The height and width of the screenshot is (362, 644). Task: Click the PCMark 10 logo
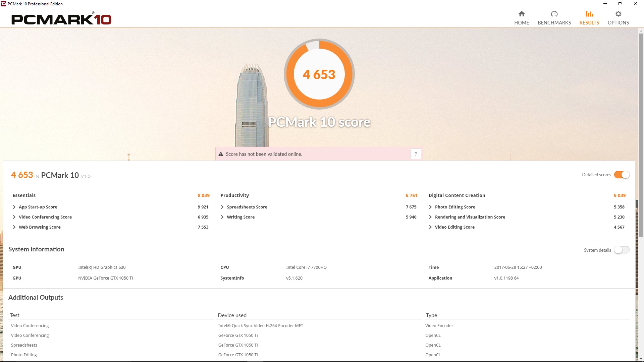pos(61,19)
